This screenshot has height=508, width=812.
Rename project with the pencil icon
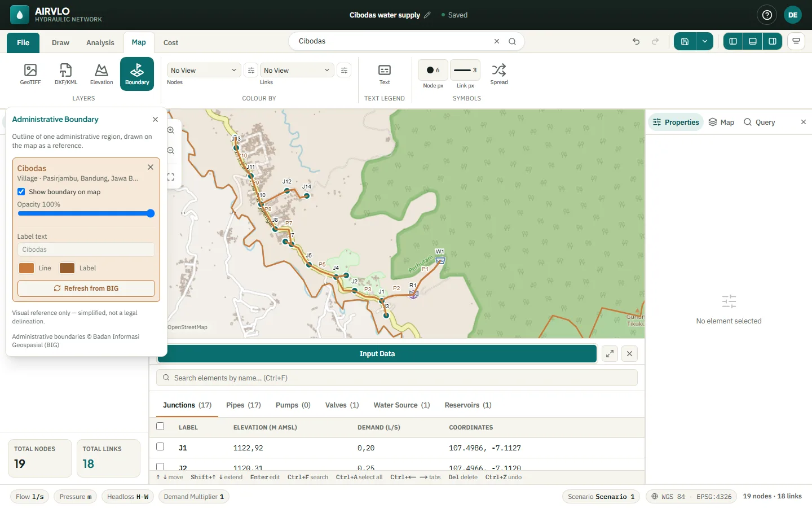click(x=427, y=15)
